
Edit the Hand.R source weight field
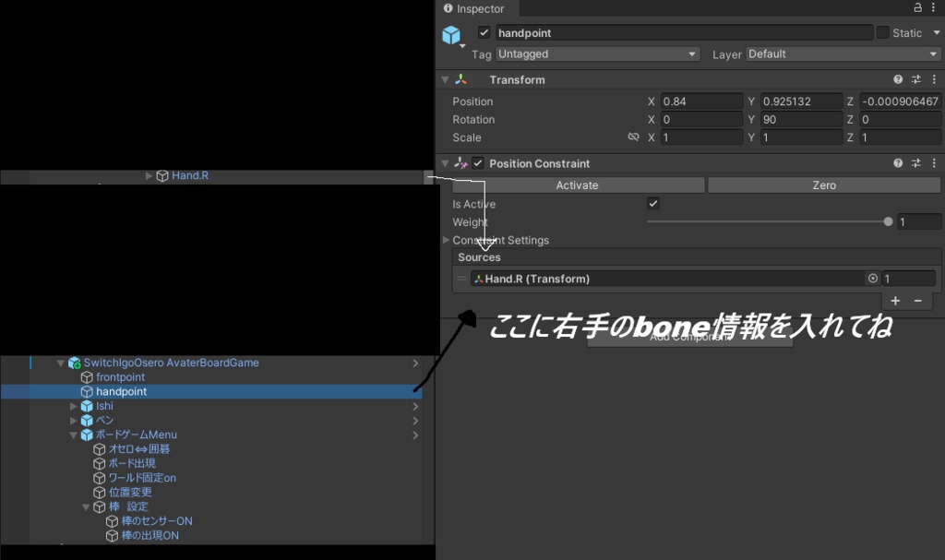[909, 279]
